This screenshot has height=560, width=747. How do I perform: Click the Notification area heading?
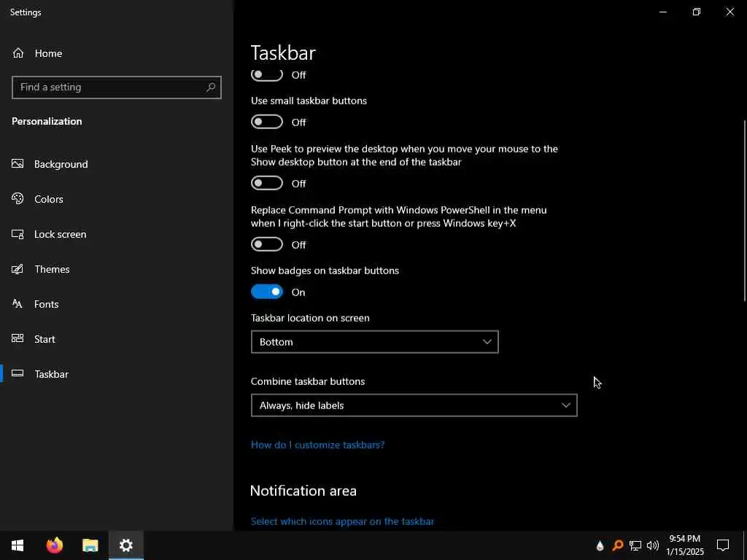(303, 491)
